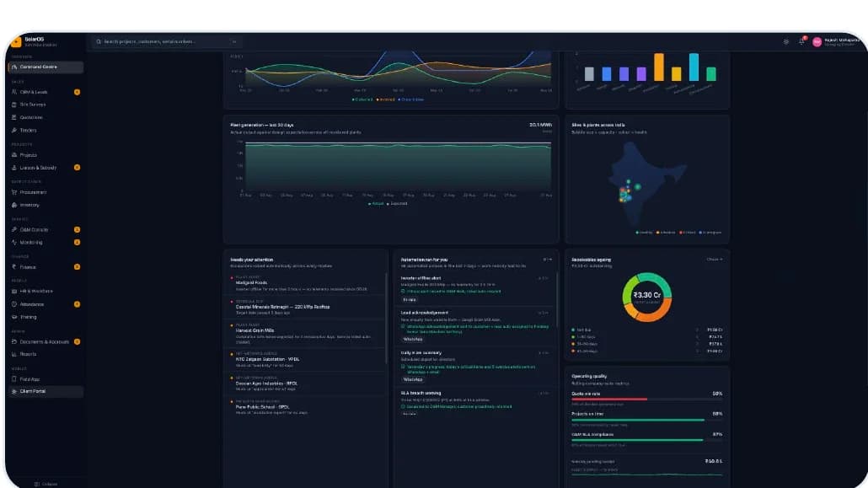
Task: Open Inventory page
Action: [46, 205]
